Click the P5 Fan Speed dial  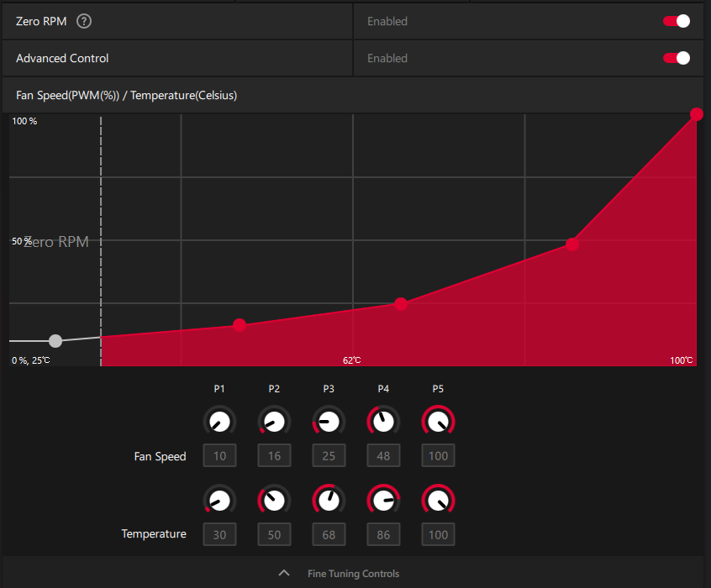438,422
